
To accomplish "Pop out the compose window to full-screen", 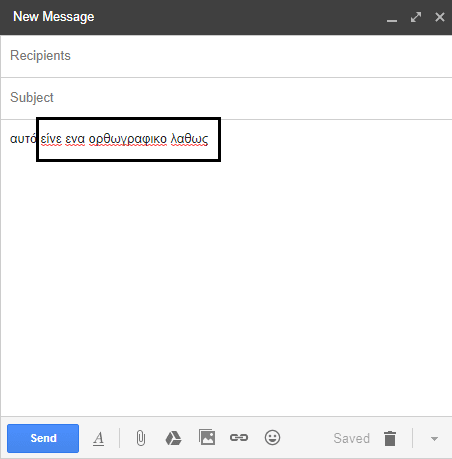I will click(x=416, y=17).
